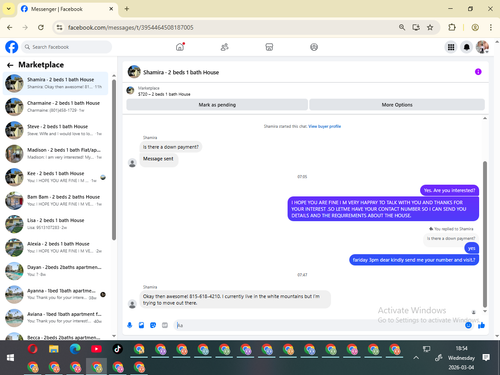Open the Facebook home logo
The width and height of the screenshot is (500, 375).
coord(12,47)
